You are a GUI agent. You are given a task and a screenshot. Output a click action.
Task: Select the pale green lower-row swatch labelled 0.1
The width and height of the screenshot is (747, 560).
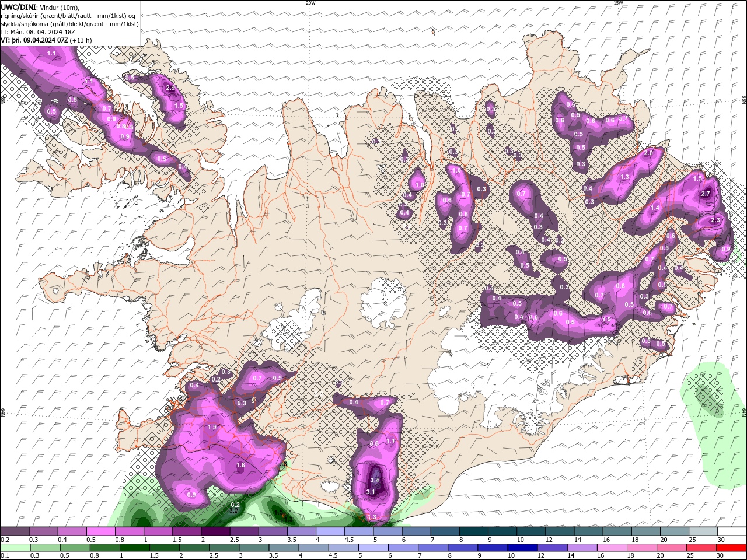coord(15,548)
